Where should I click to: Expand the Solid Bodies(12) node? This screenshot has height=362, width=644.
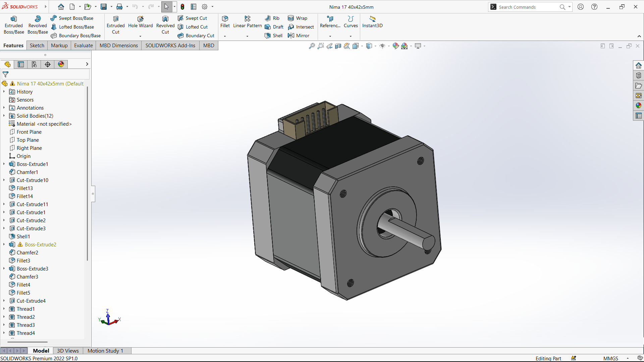point(4,116)
